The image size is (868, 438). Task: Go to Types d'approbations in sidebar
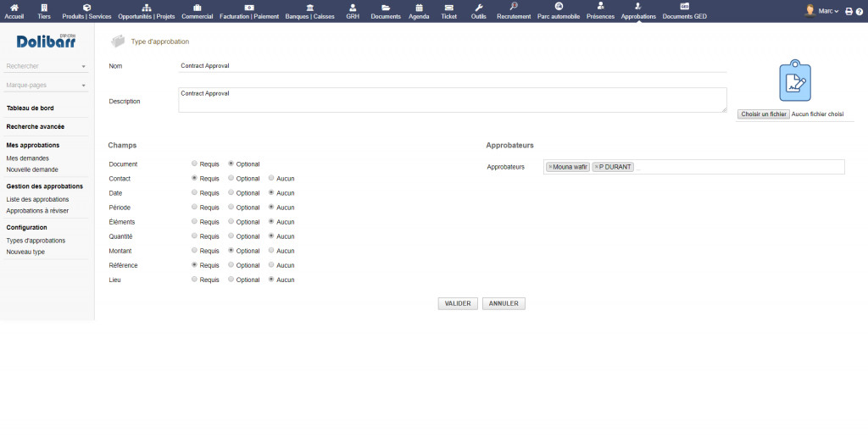click(37, 241)
